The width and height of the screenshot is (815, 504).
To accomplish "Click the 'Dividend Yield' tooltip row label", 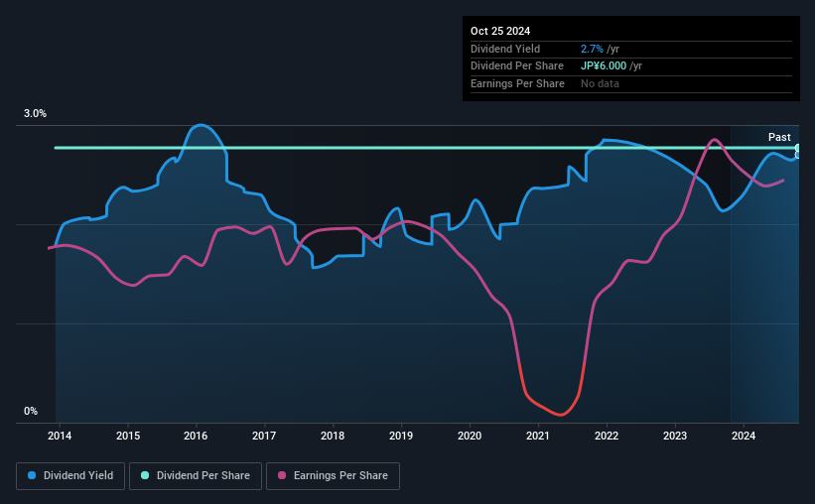I will point(505,49).
